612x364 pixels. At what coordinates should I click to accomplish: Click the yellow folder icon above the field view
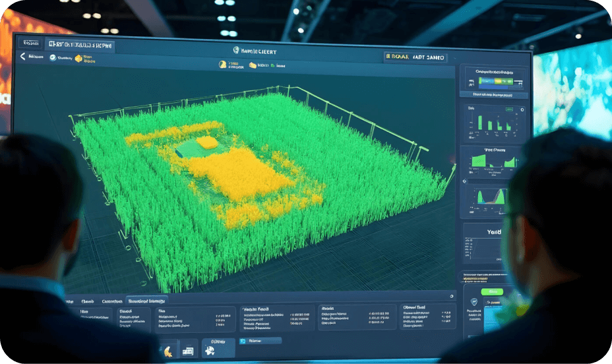(x=252, y=65)
